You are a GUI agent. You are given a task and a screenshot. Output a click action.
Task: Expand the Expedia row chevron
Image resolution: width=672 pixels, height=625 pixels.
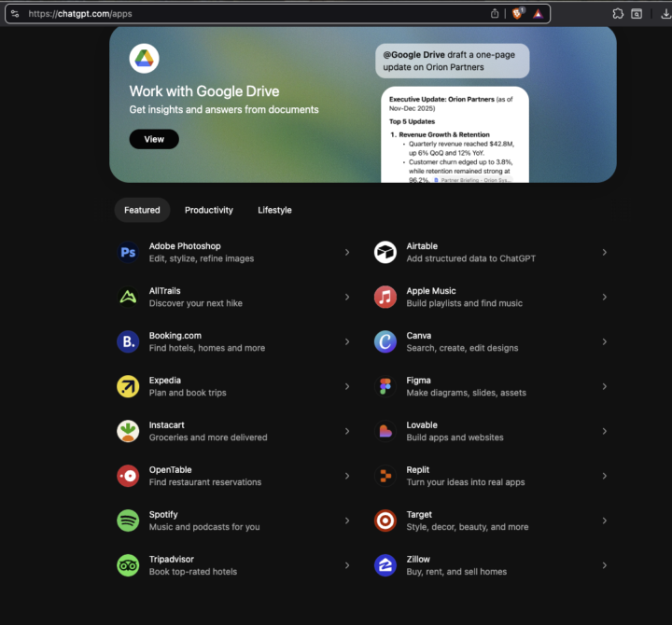pos(347,386)
